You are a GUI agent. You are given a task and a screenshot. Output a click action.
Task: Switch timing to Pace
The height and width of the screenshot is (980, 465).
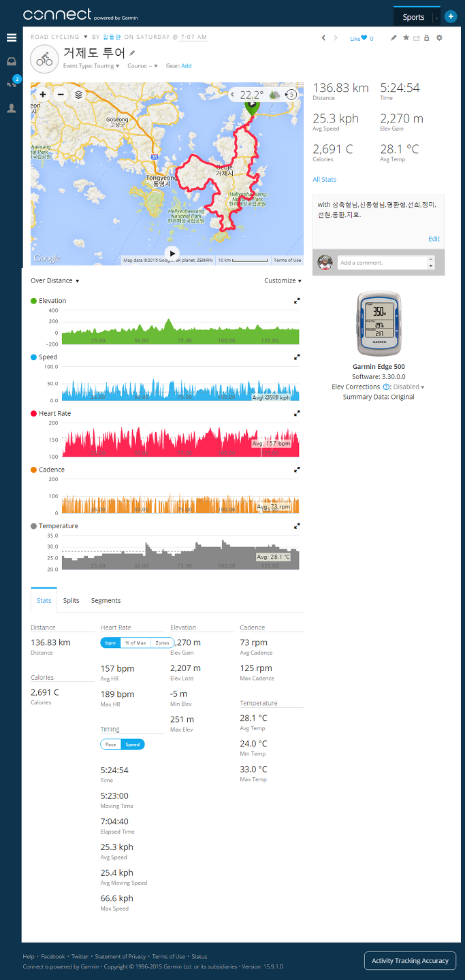click(111, 745)
